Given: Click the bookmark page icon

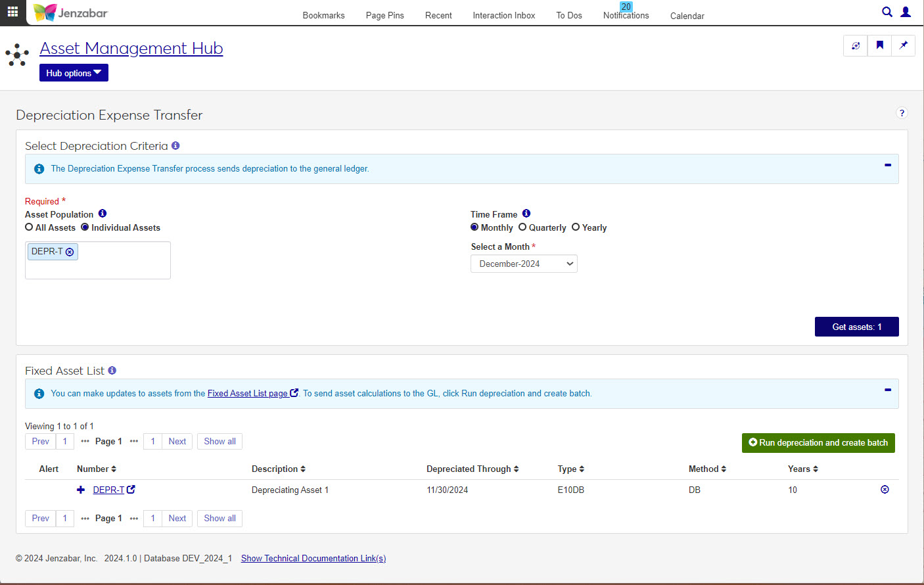Looking at the screenshot, I should coord(879,45).
